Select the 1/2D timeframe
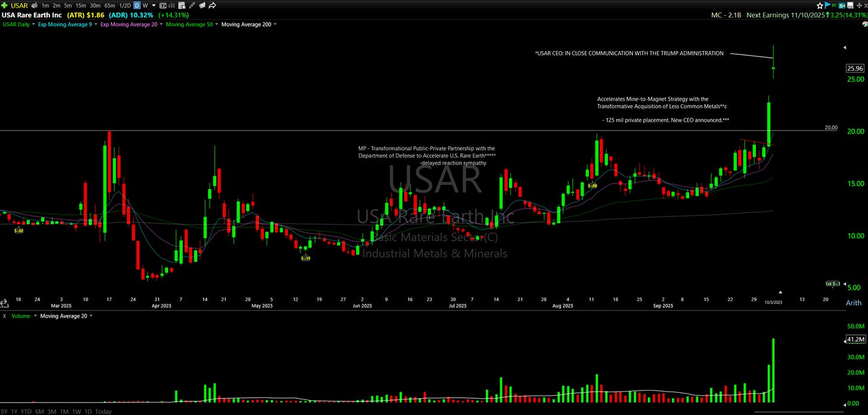 click(x=125, y=5)
